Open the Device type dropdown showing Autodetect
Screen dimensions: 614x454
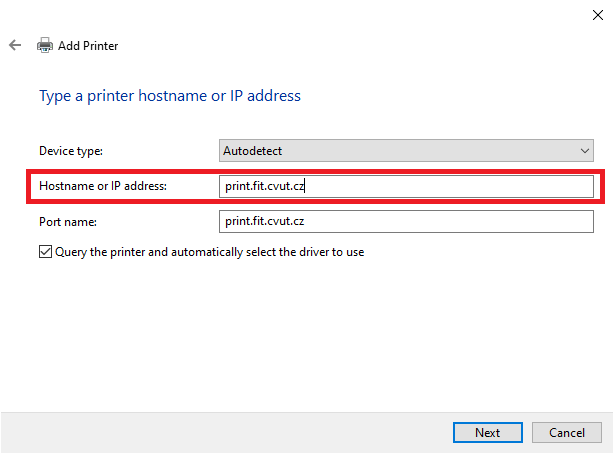point(406,150)
